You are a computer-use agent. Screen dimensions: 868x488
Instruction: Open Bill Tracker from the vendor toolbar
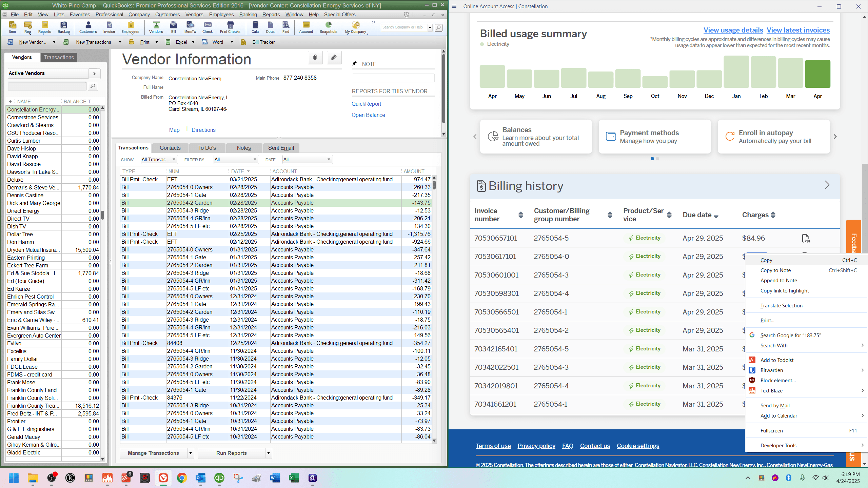pyautogui.click(x=258, y=42)
